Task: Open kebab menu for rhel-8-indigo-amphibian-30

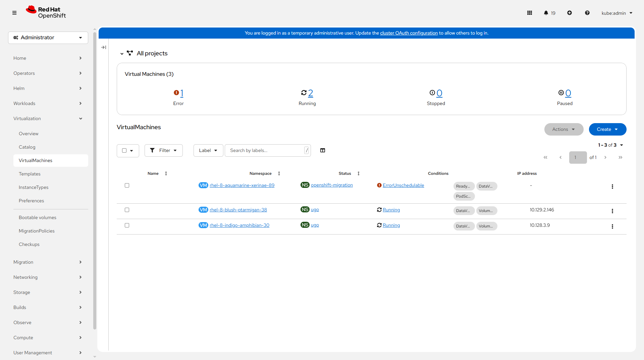Action: (x=612, y=226)
